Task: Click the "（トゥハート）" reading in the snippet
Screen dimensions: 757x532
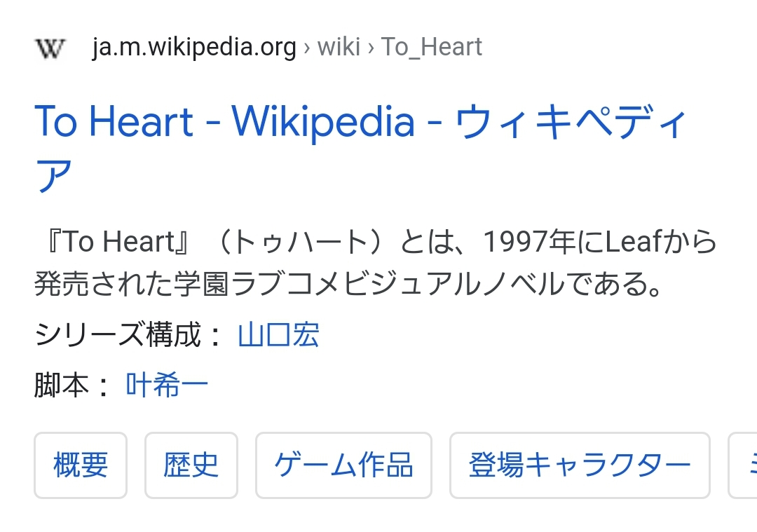Action: tap(294, 243)
